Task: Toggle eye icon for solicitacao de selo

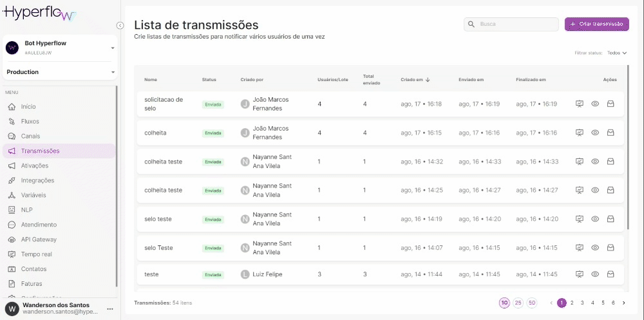Action: [595, 104]
